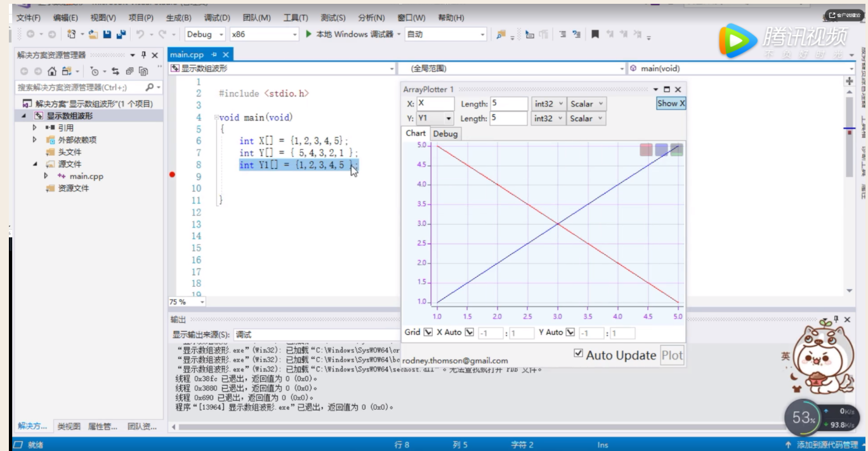868x451 pixels.
Task: Click the green series legend swatch
Action: tap(677, 150)
